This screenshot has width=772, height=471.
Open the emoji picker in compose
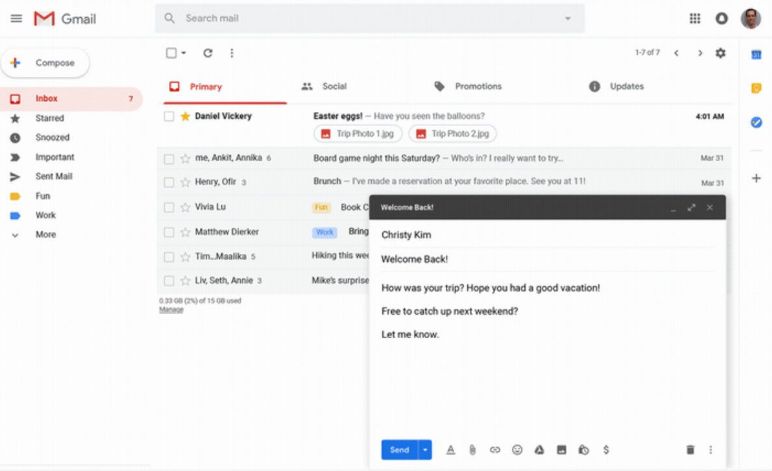517,450
